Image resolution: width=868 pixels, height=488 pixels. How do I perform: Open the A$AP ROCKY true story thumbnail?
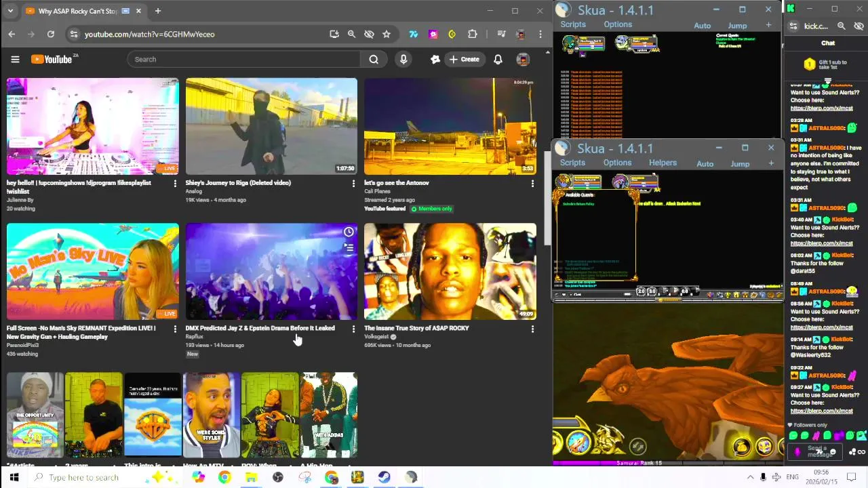450,271
